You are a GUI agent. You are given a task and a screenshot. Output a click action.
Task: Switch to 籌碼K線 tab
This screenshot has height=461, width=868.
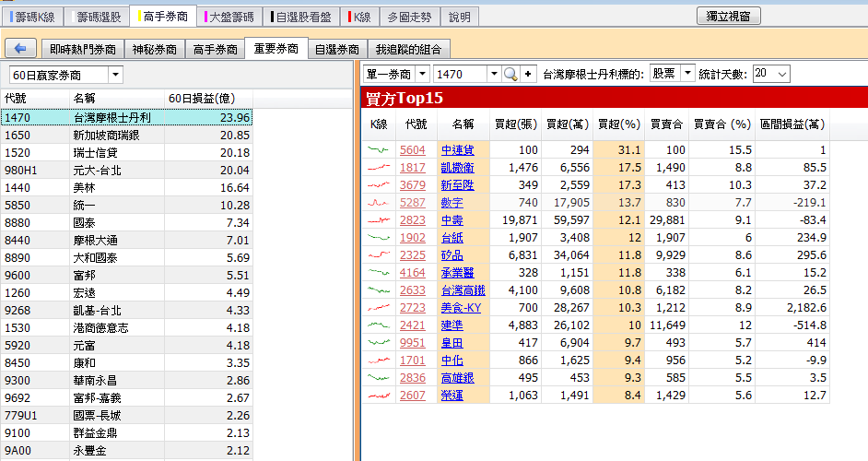(x=34, y=18)
